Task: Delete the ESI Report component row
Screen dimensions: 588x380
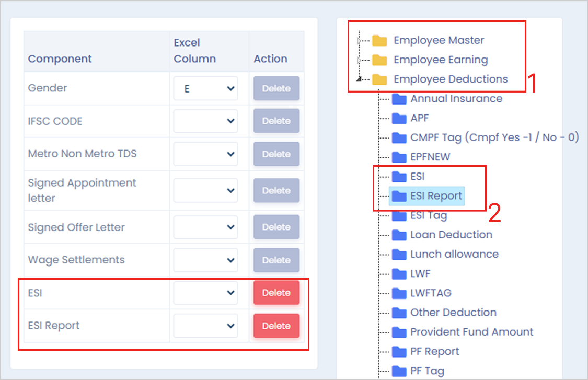Action: pyautogui.click(x=276, y=326)
